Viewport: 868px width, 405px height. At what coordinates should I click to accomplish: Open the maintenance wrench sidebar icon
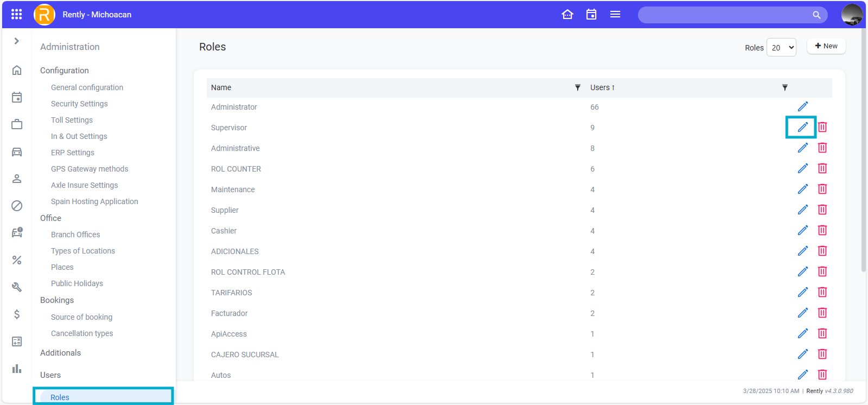[17, 287]
